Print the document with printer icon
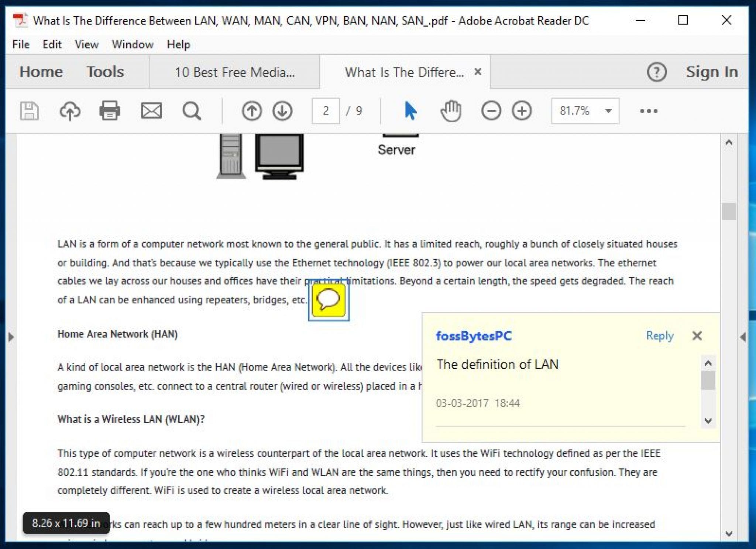The height and width of the screenshot is (549, 756). click(110, 110)
